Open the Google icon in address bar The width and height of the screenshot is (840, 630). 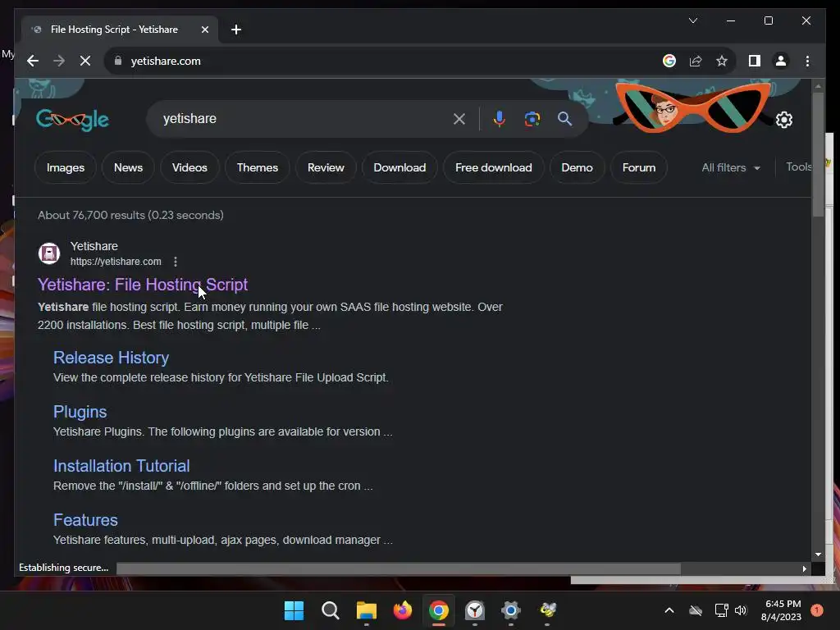(669, 61)
